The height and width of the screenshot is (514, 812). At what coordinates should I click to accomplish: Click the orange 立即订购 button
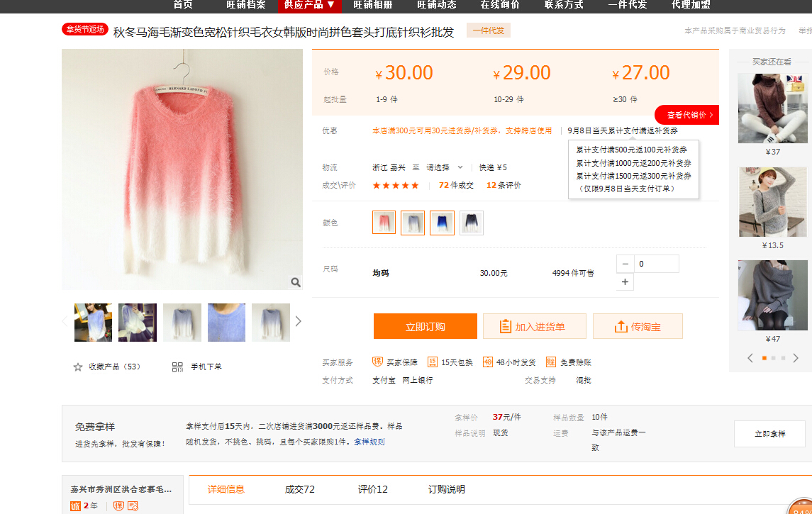tap(426, 327)
